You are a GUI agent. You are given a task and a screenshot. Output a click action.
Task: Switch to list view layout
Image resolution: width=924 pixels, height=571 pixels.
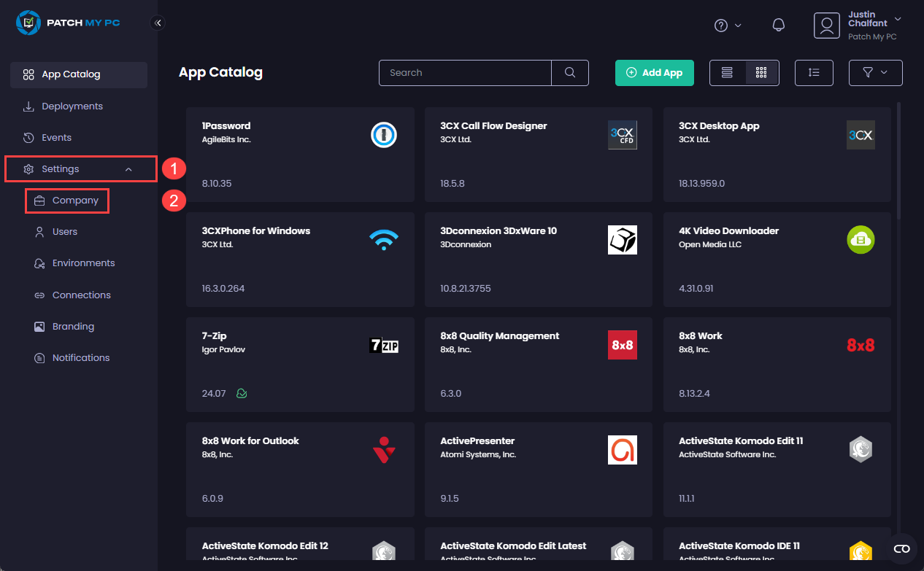pyautogui.click(x=727, y=72)
